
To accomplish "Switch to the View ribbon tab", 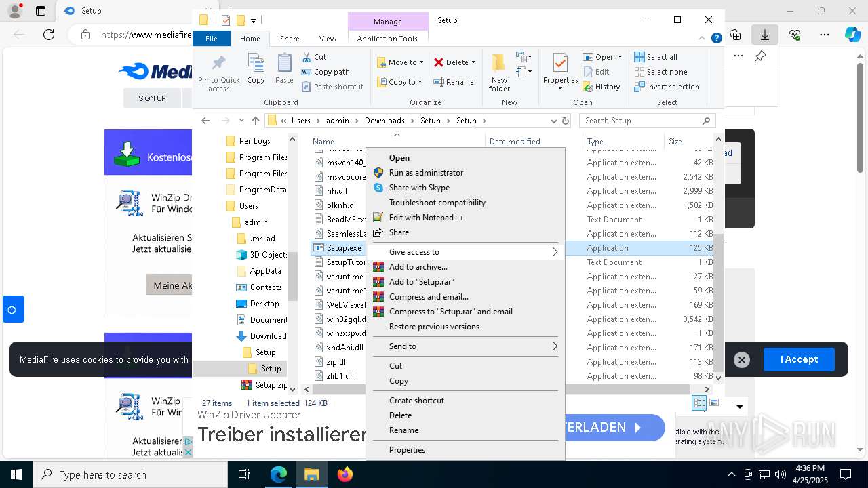I will point(328,39).
